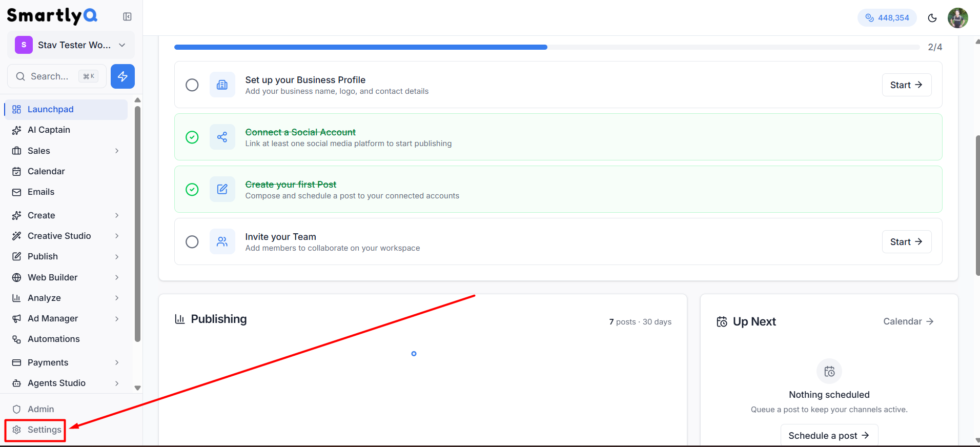The height and width of the screenshot is (447, 980).
Task: Expand Ad Manager submenu chevron
Action: click(x=117, y=318)
